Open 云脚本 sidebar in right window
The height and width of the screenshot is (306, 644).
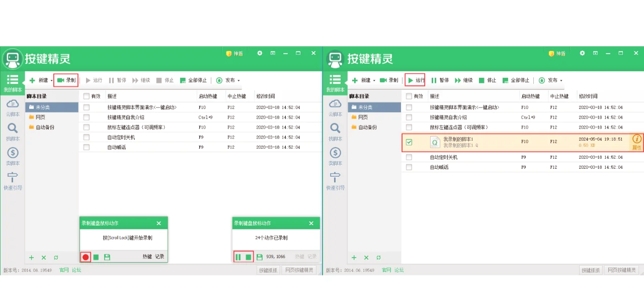(x=335, y=108)
